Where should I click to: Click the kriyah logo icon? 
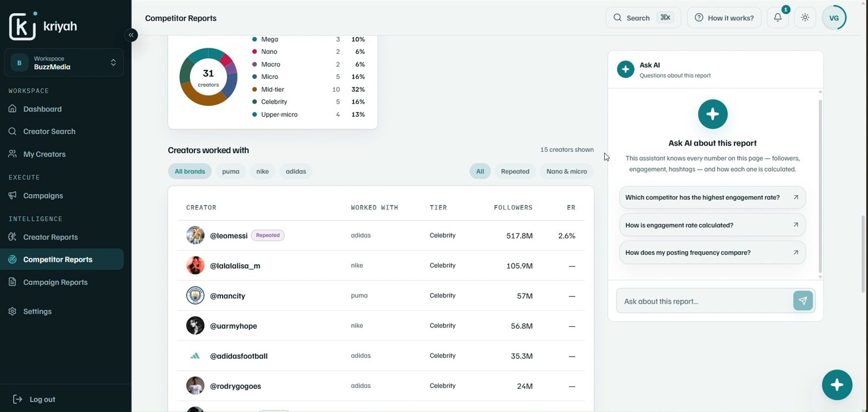point(23,26)
